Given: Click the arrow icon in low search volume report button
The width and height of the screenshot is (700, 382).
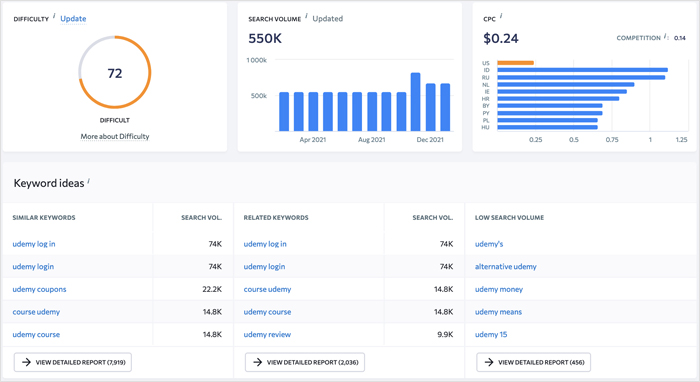Looking at the screenshot, I should 489,362.
